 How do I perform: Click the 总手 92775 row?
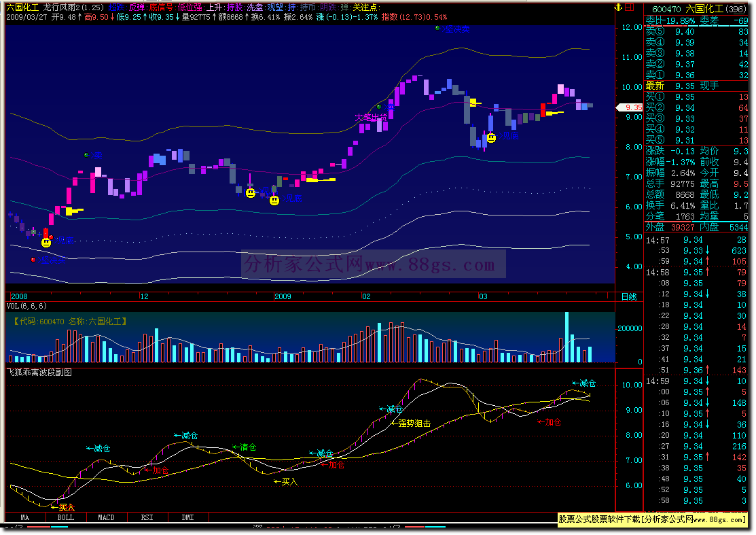coord(670,184)
